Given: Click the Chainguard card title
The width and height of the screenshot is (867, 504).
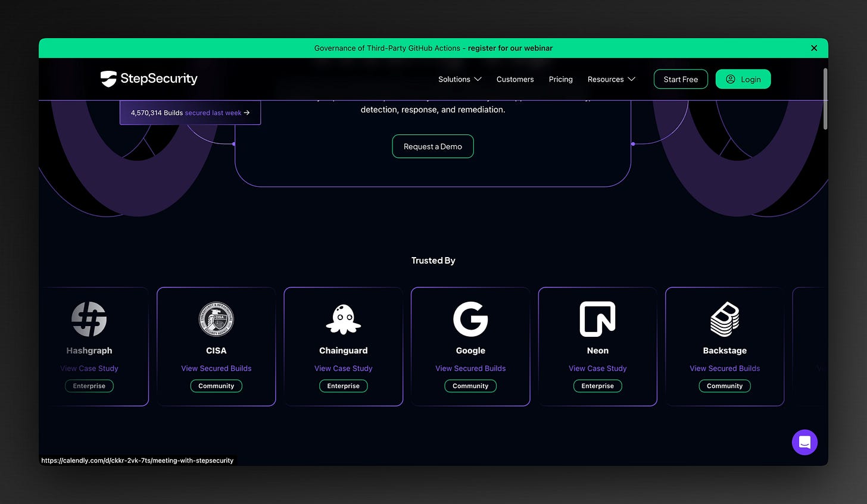Looking at the screenshot, I should tap(344, 350).
